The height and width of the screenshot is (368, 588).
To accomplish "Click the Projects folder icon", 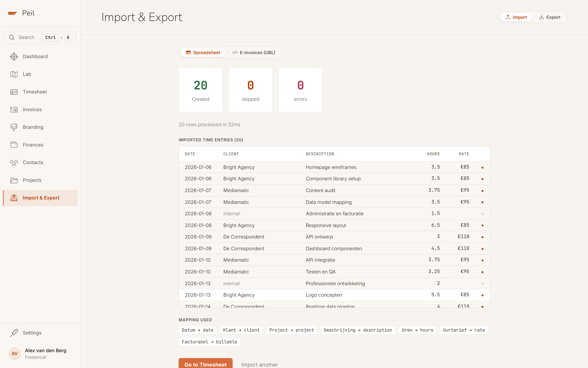I will click(x=14, y=180).
